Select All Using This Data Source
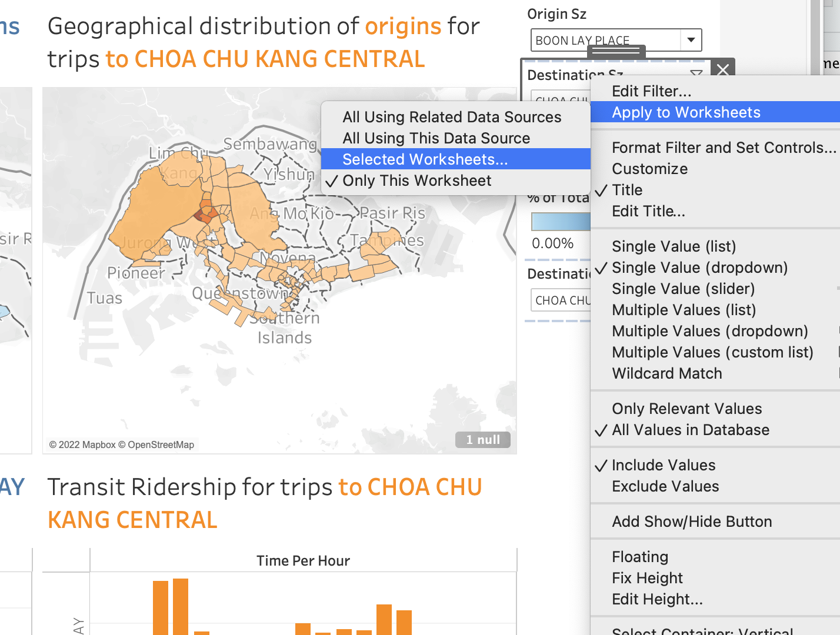Viewport: 840px width, 635px height. [436, 138]
